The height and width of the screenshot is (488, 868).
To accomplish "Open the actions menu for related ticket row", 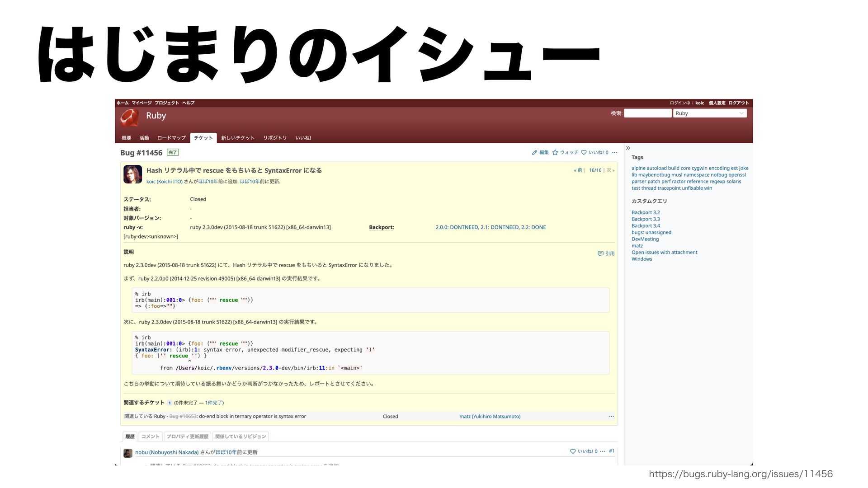I will tap(611, 417).
